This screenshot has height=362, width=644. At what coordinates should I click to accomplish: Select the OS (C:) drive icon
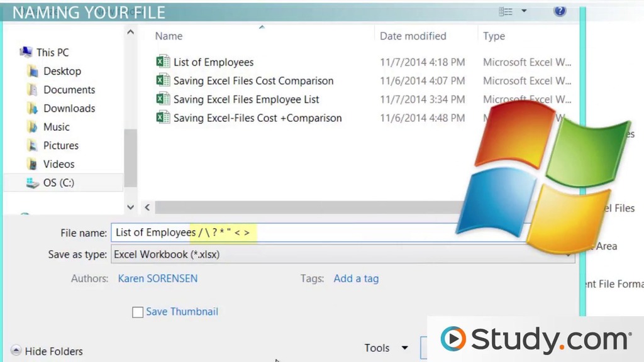[x=33, y=183]
